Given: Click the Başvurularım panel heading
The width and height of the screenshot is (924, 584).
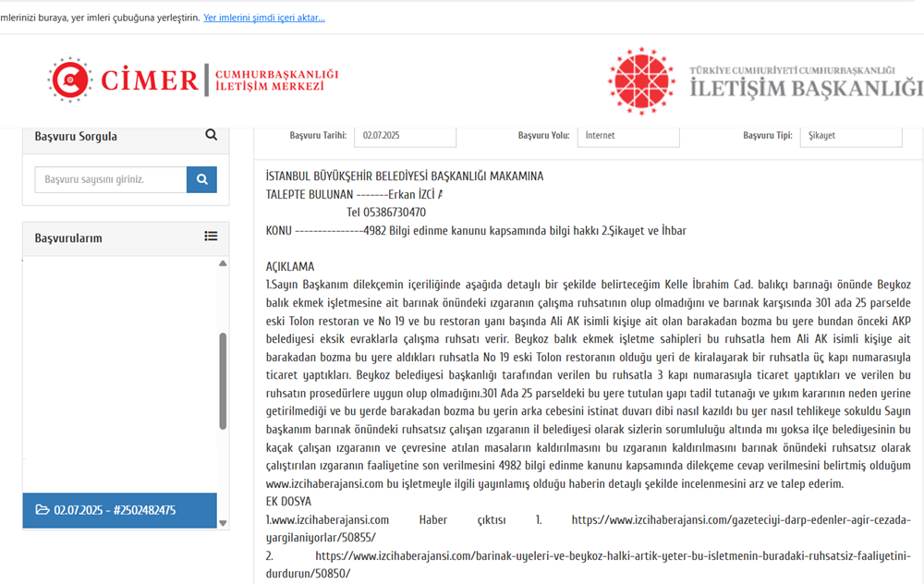Looking at the screenshot, I should pos(68,238).
